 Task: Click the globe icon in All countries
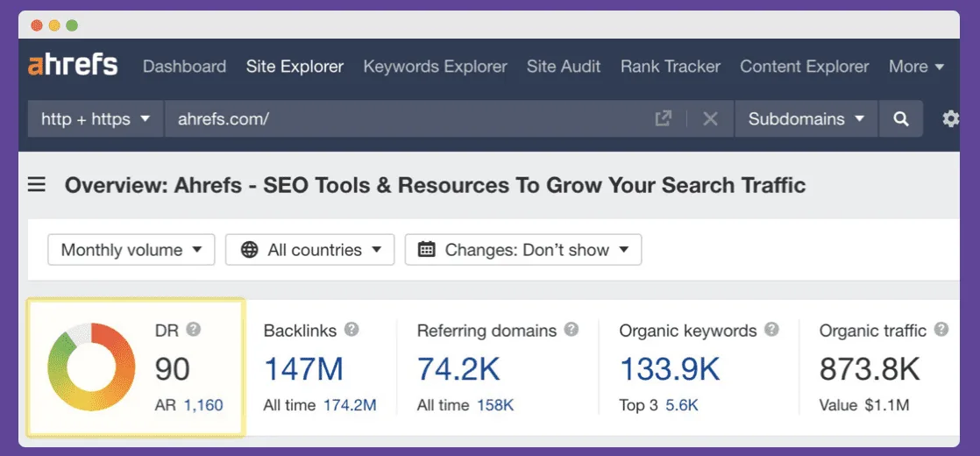[249, 250]
